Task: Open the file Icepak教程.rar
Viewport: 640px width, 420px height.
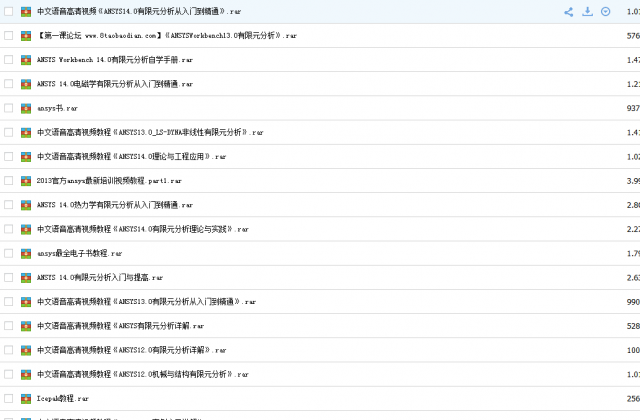Action: [62, 398]
